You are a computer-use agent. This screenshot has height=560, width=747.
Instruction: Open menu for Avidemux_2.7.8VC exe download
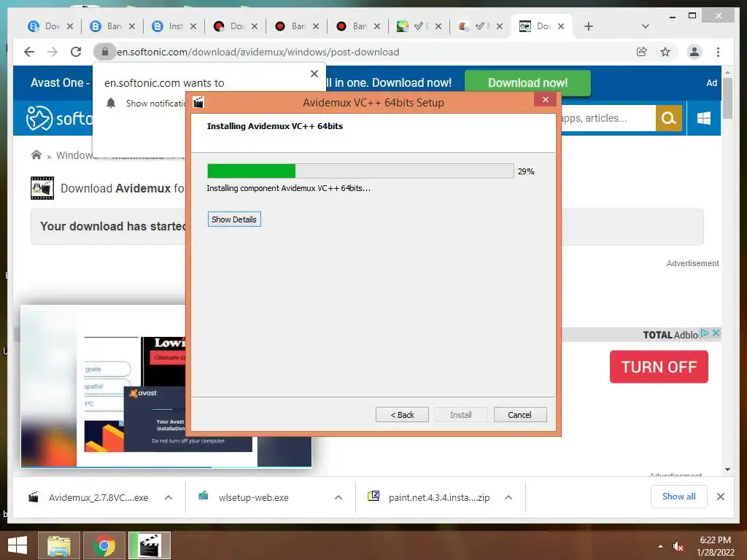click(169, 497)
